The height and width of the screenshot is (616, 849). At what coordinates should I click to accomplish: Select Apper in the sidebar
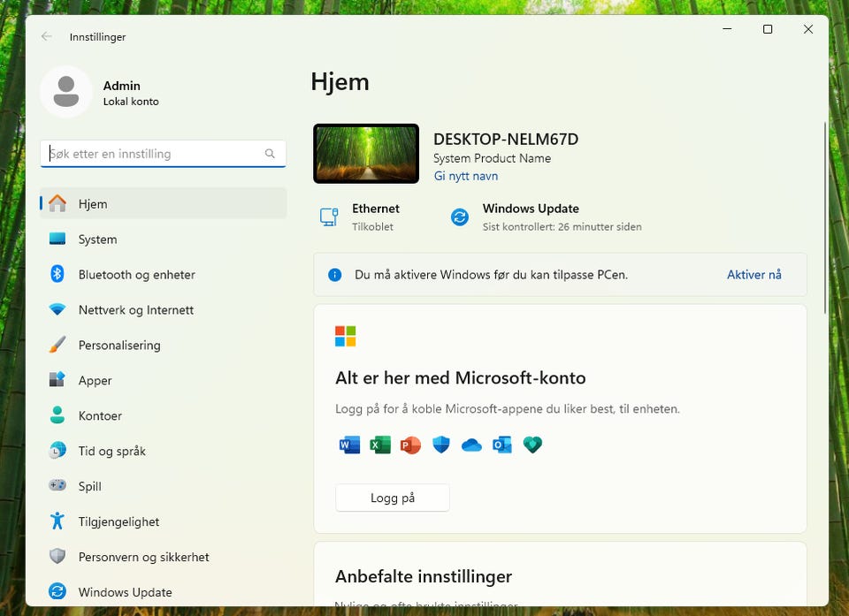pyautogui.click(x=163, y=380)
